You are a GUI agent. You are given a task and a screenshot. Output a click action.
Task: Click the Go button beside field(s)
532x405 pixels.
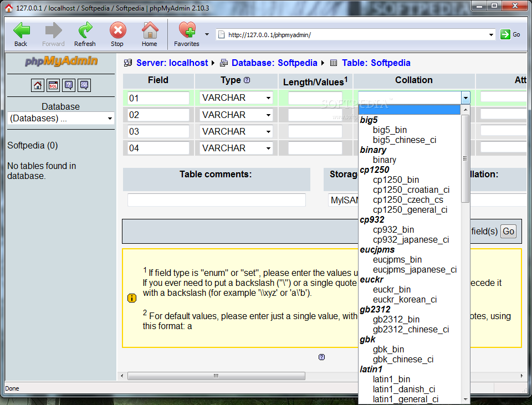coord(508,232)
